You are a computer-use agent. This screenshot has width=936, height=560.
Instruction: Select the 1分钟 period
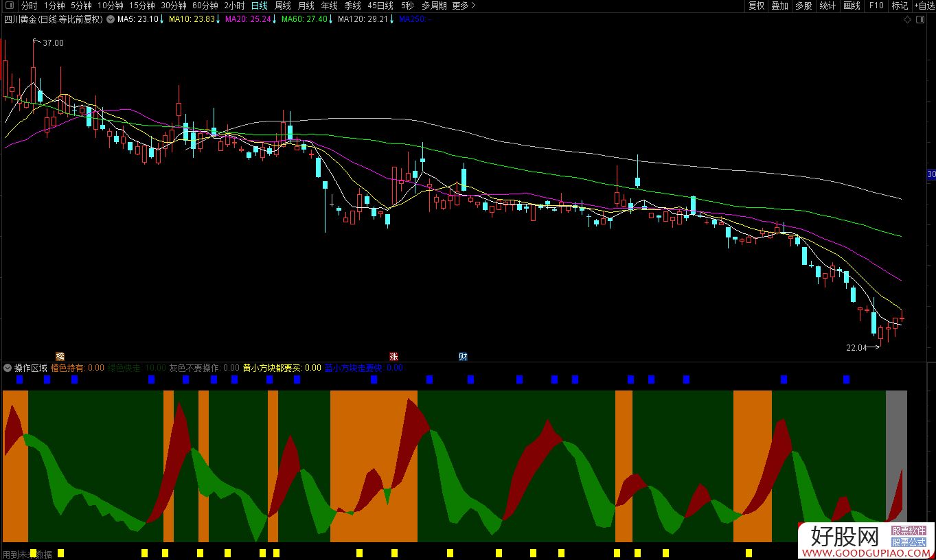point(54,5)
